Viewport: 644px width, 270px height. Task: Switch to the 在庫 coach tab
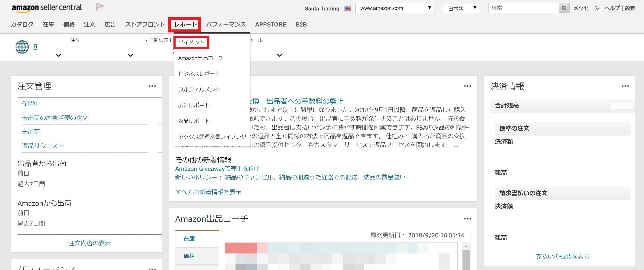coord(189,238)
